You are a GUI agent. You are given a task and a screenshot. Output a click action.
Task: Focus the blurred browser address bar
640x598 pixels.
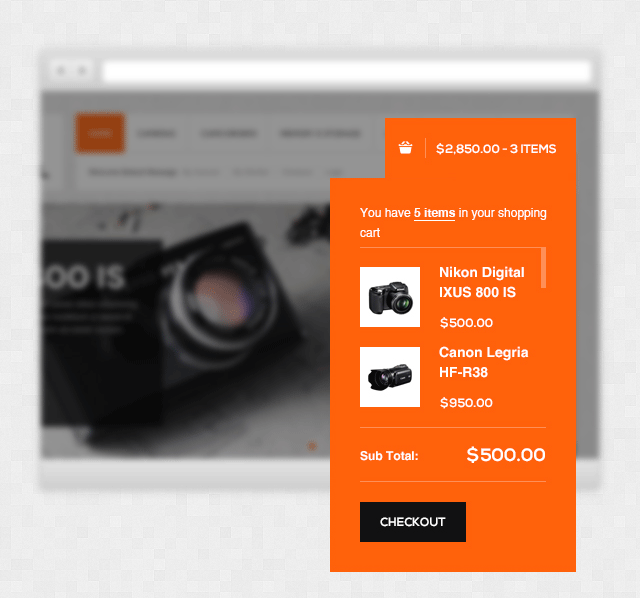[x=347, y=71]
